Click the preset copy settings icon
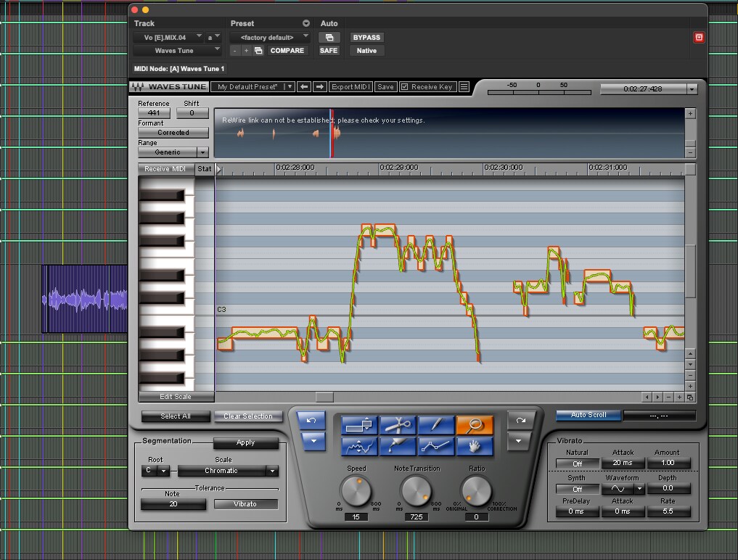 258,50
